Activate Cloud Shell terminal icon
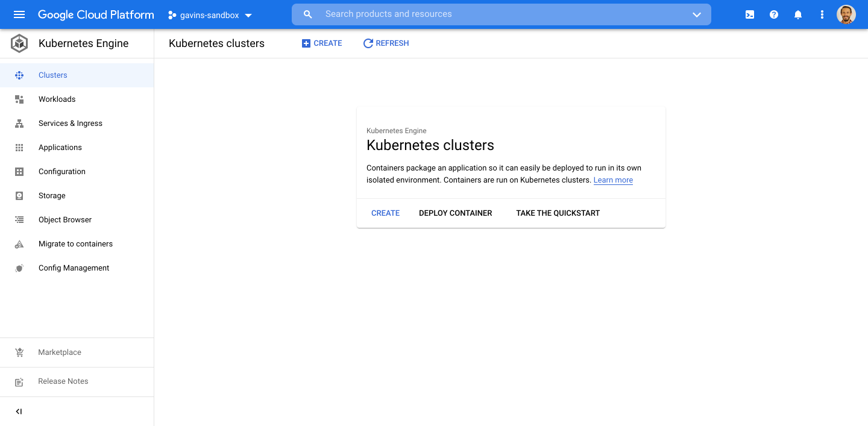Screen dimensions: 868x426 [750, 14]
